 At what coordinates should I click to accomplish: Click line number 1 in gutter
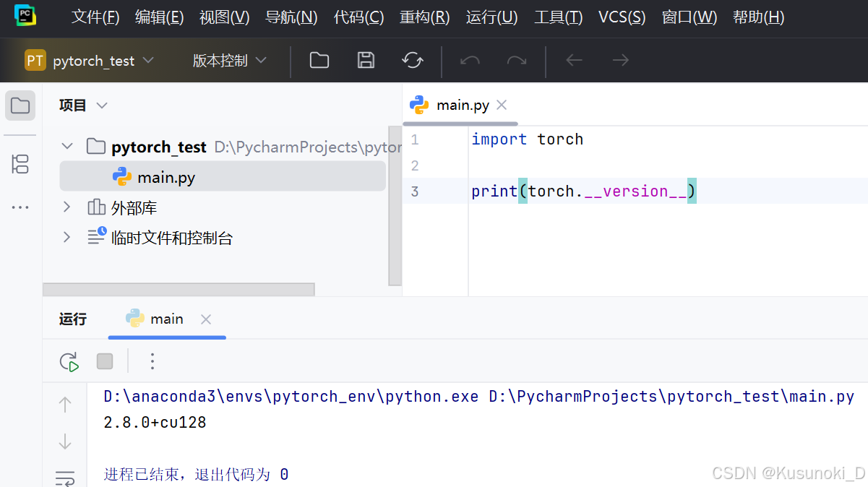[415, 139]
